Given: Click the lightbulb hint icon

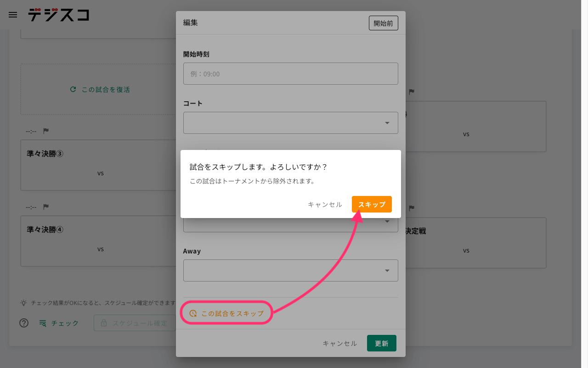Looking at the screenshot, I should 23,303.
